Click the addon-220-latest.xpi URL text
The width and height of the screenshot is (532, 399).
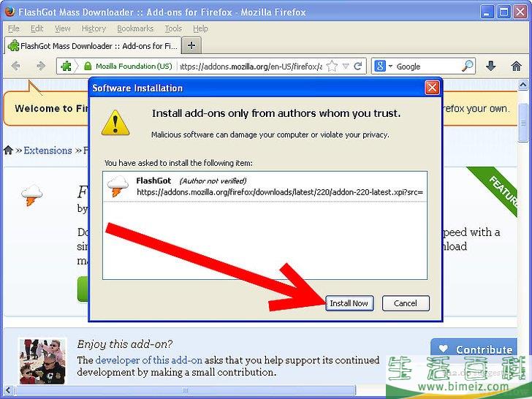[280, 192]
